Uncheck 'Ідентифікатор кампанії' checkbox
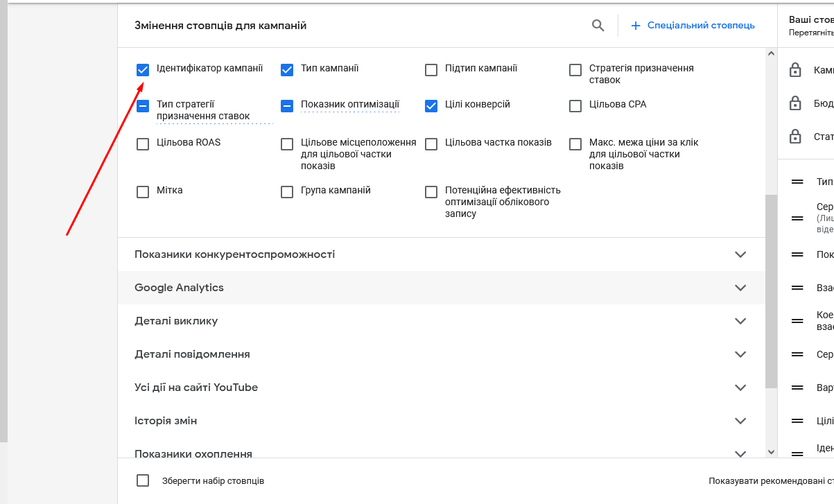 click(143, 69)
